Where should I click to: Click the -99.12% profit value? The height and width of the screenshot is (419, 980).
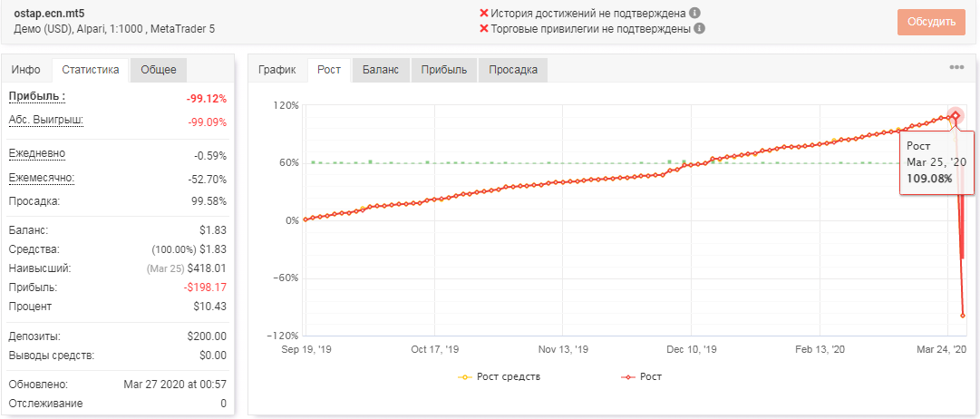coord(207,99)
